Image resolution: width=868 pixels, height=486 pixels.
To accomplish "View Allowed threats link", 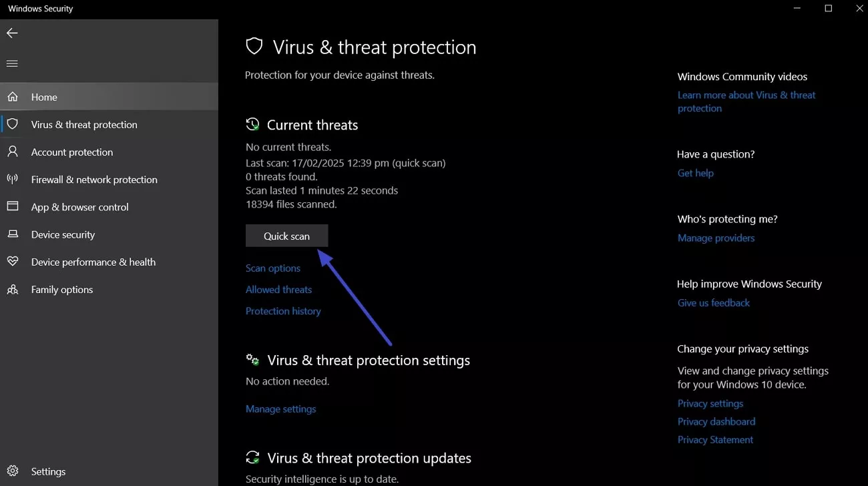I will 278,290.
